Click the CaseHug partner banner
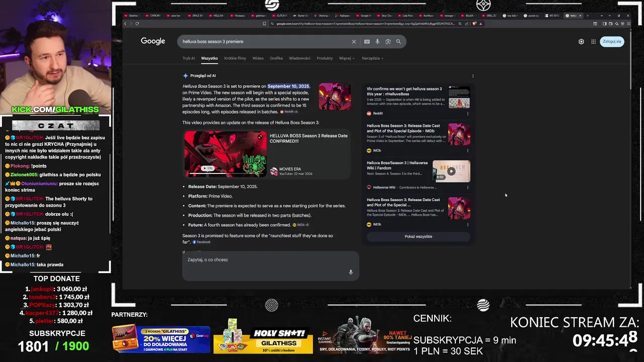 pyautogui.click(x=160, y=338)
